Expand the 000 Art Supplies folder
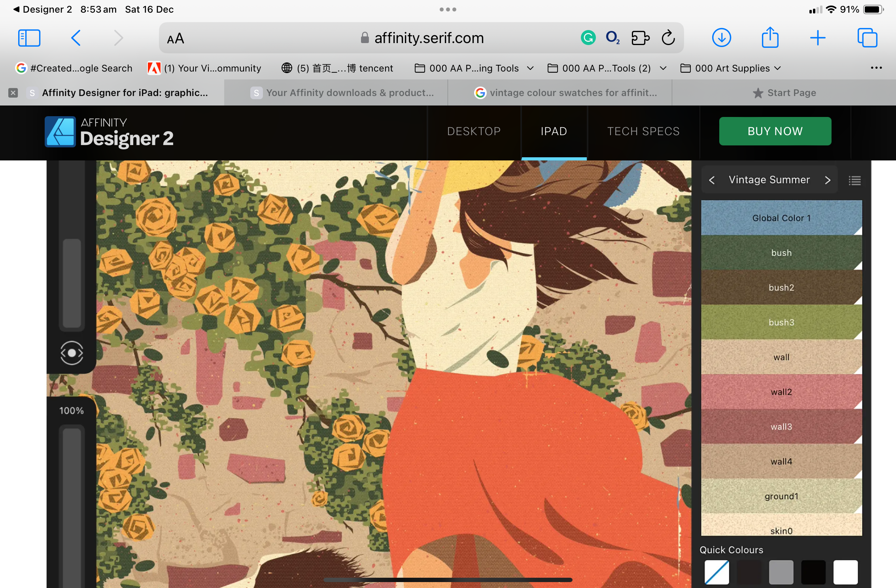 coord(731,68)
